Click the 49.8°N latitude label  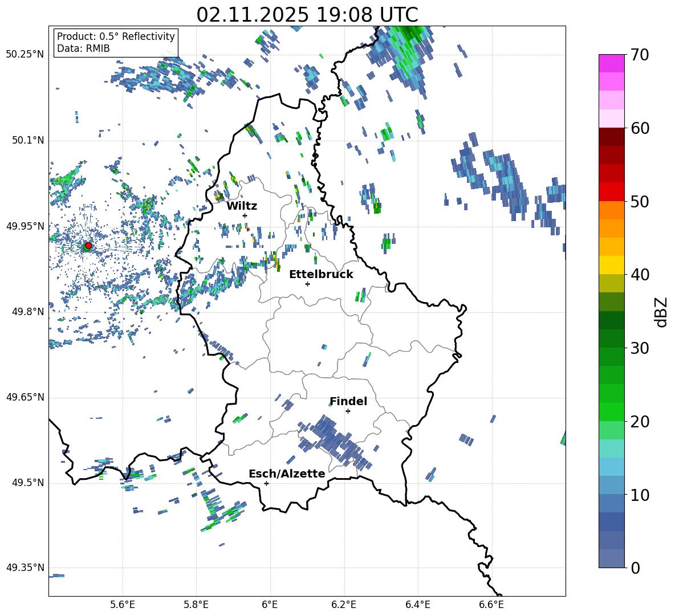pyautogui.click(x=28, y=312)
